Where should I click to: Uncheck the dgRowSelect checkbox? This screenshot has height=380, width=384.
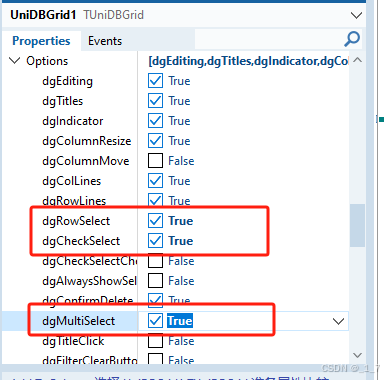point(155,221)
